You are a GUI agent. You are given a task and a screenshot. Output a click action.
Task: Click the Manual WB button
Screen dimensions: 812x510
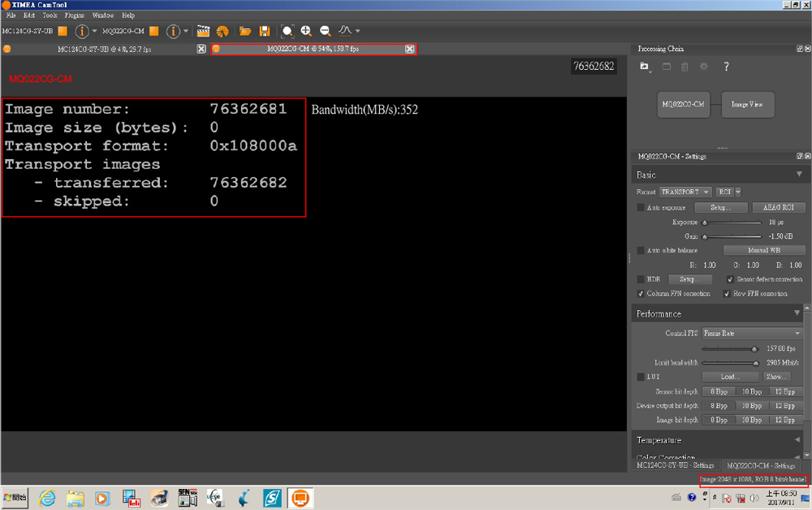[x=764, y=251]
